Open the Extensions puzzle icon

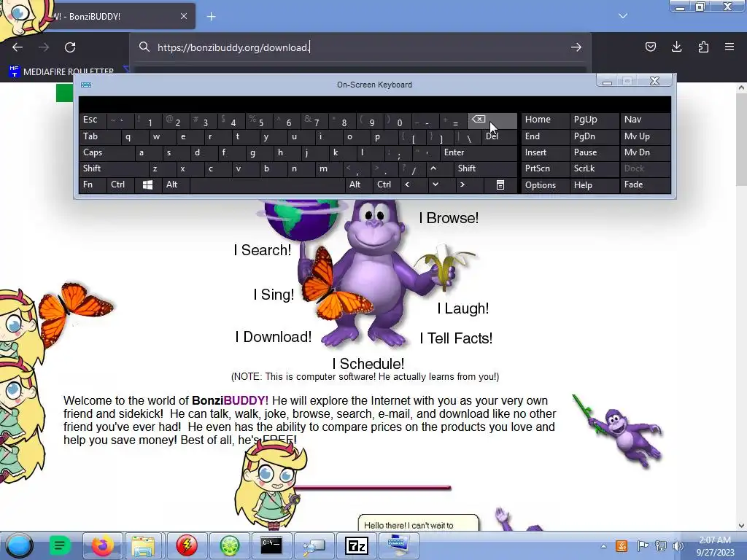click(x=703, y=47)
